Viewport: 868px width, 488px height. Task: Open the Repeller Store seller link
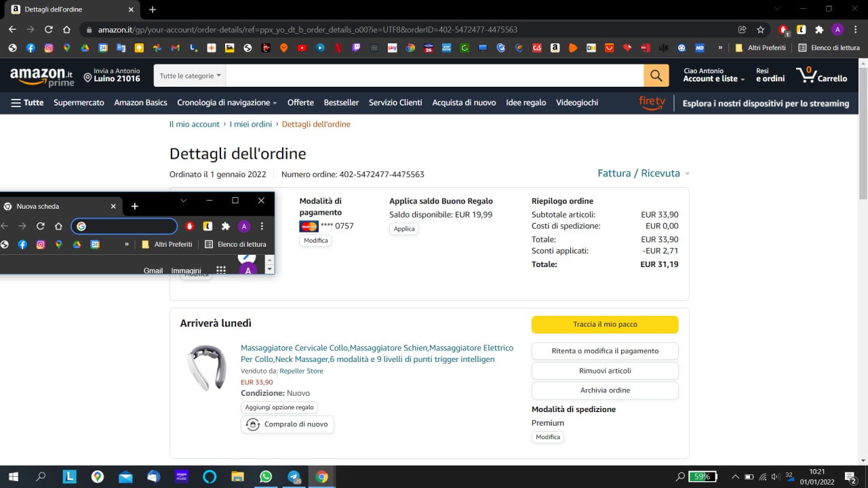[301, 371]
